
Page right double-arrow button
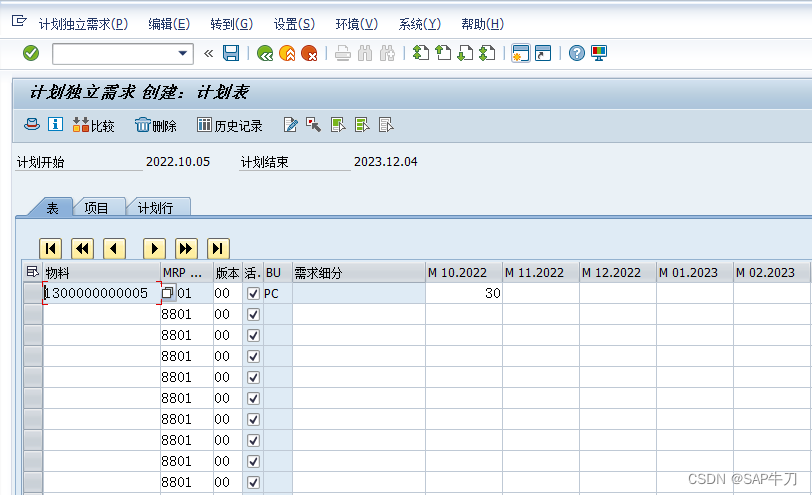tap(186, 249)
